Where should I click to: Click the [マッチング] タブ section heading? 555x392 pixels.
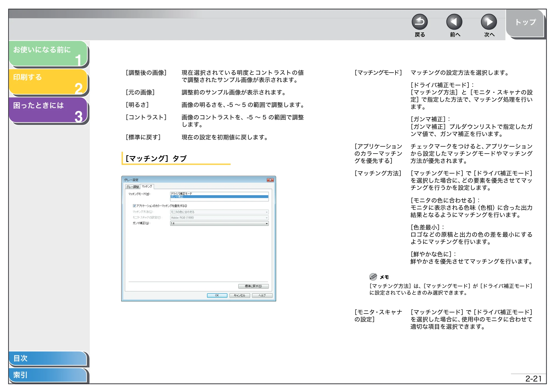pyautogui.click(x=156, y=159)
